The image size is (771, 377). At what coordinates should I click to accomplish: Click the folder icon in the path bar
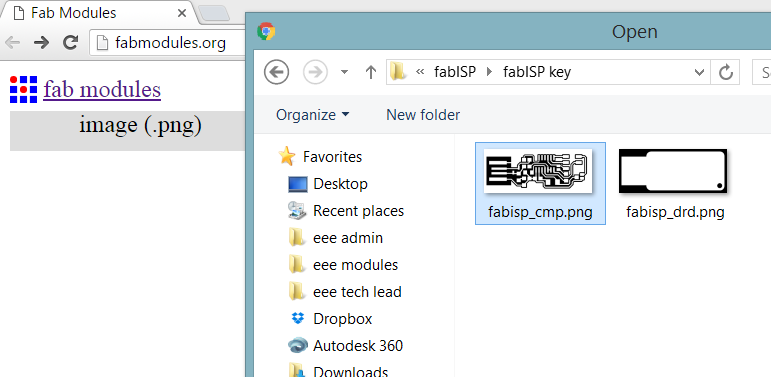tap(397, 73)
